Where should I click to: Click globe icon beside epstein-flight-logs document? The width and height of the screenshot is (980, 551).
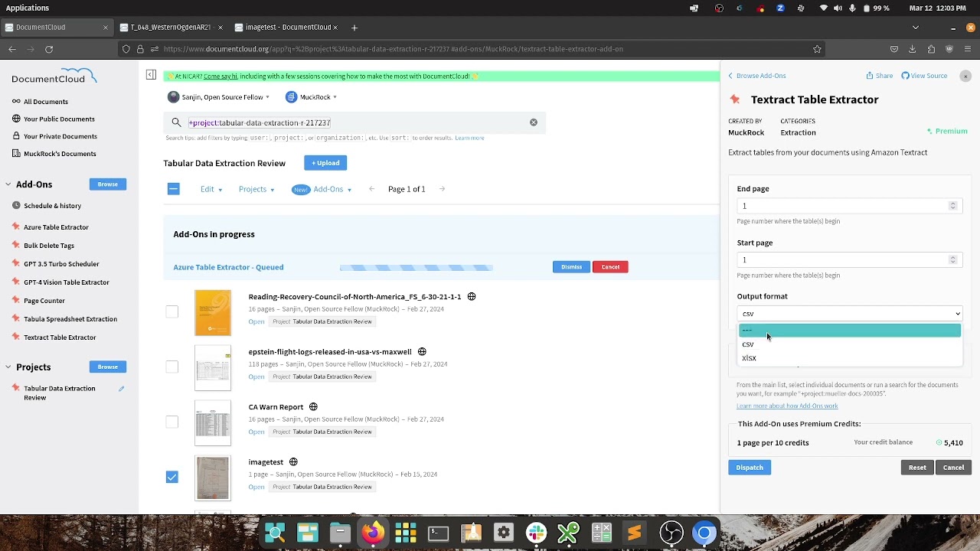[x=422, y=352]
